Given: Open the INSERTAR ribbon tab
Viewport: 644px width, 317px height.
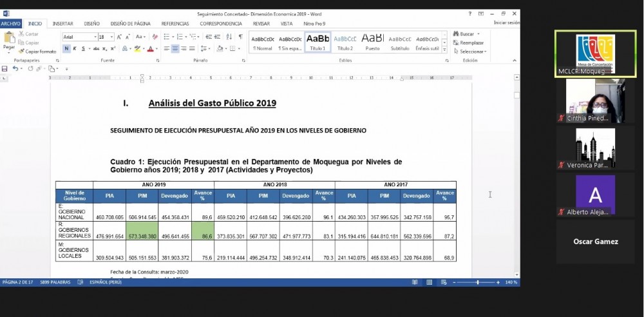Looking at the screenshot, I should pyautogui.click(x=62, y=23).
